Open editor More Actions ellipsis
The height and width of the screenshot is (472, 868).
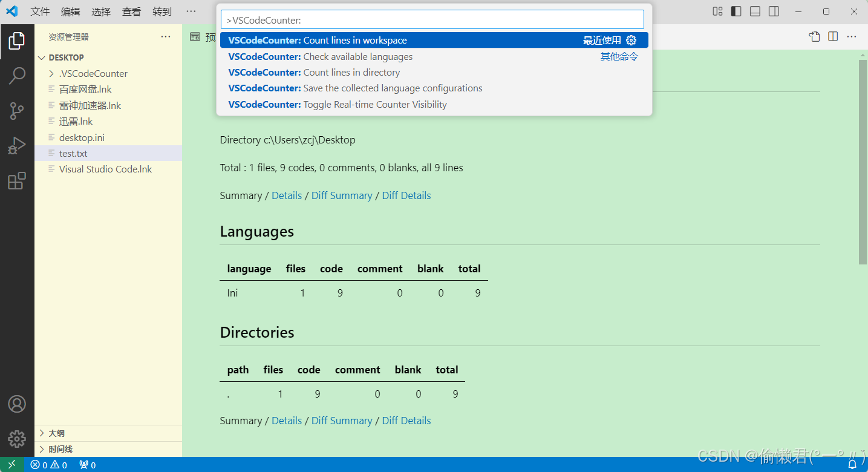(x=852, y=37)
